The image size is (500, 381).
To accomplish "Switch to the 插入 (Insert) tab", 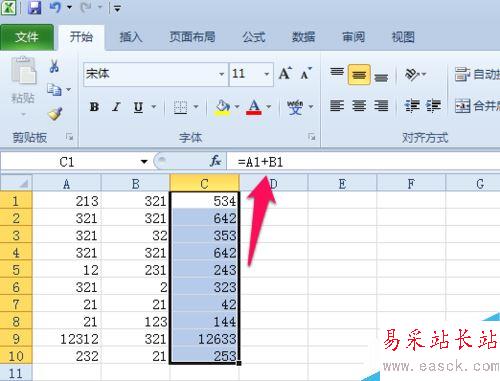I will (x=131, y=37).
